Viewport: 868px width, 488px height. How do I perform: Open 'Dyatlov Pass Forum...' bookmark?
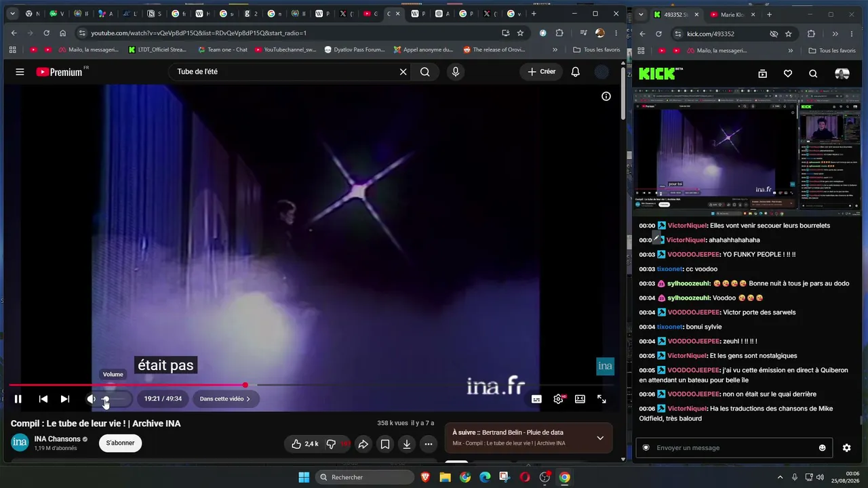[x=355, y=49]
